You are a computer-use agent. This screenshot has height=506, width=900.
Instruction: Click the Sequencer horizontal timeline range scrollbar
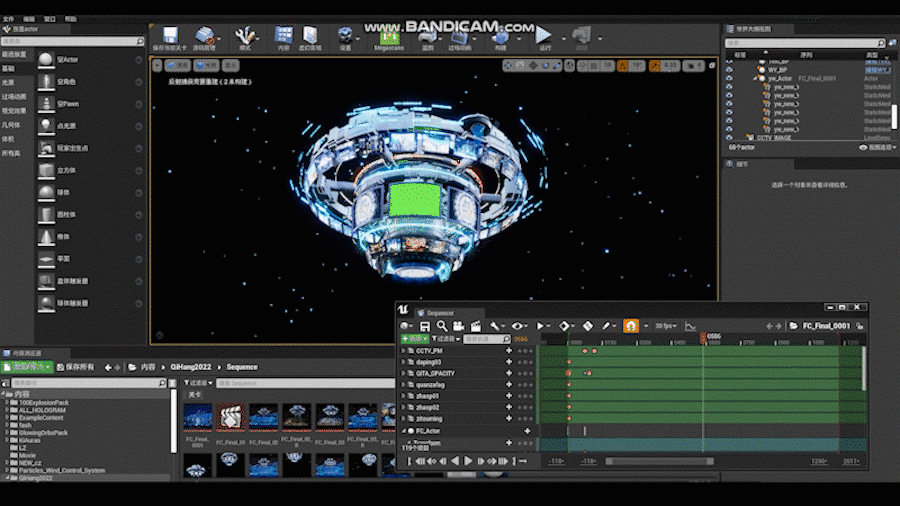click(660, 461)
